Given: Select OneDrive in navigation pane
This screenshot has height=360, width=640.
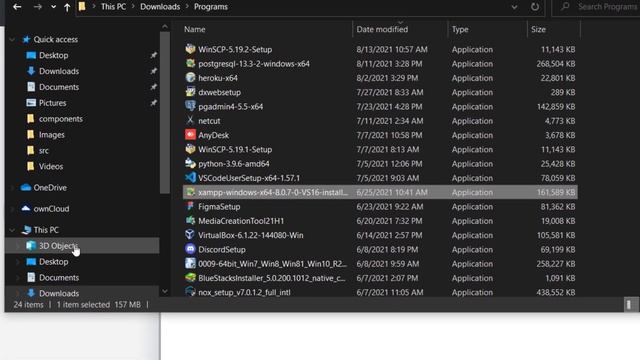Looking at the screenshot, I should click(x=50, y=188).
